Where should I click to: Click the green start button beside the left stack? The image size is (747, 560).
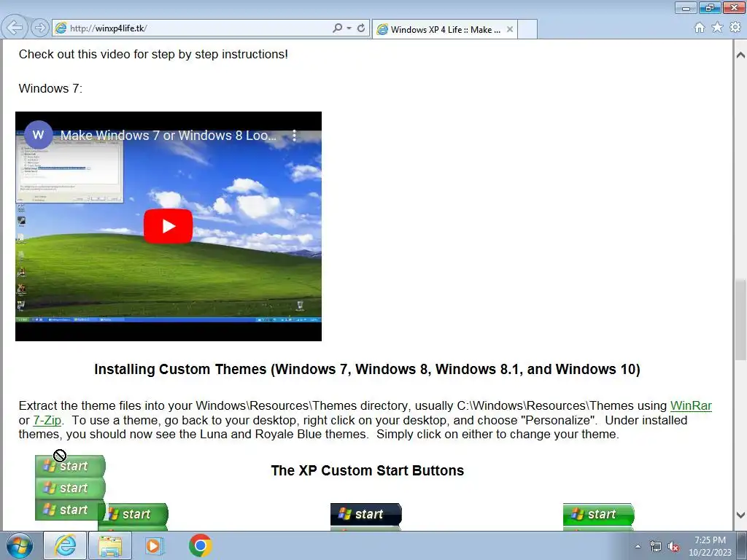(x=136, y=514)
